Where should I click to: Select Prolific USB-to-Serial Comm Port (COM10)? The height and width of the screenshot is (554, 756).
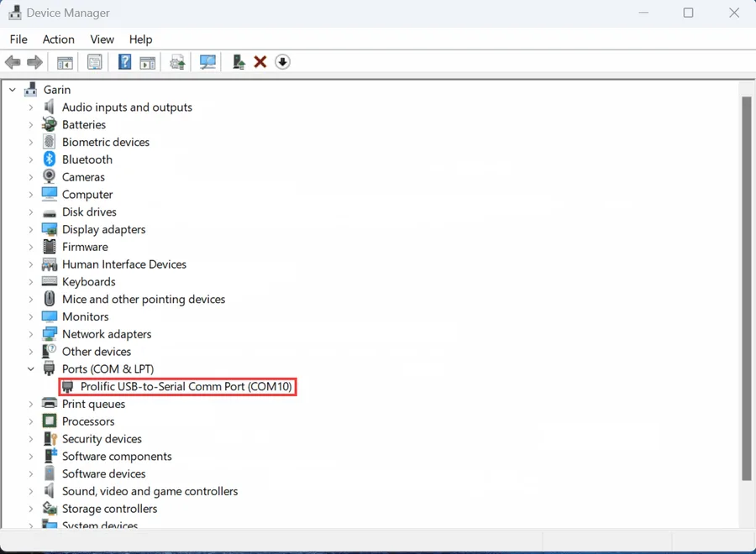[186, 386]
